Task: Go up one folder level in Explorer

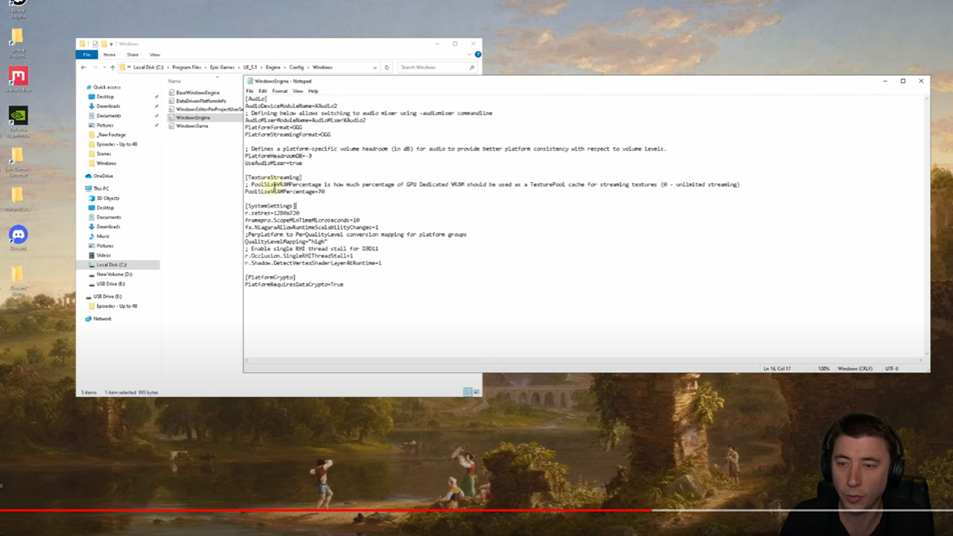Action: coord(112,67)
